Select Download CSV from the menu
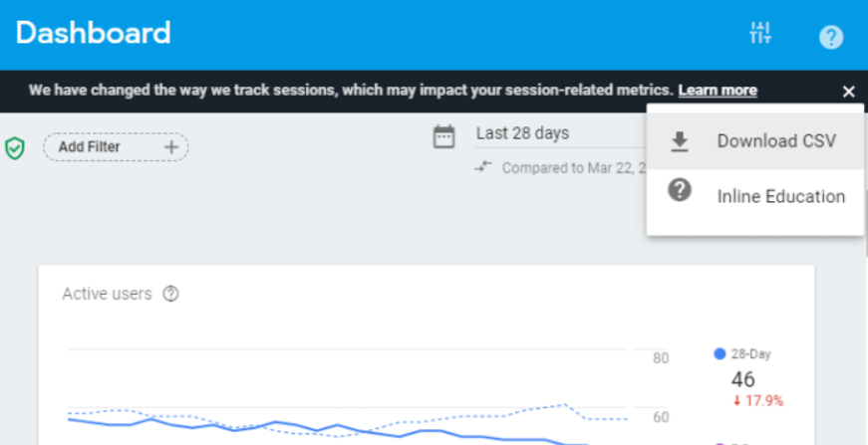The width and height of the screenshot is (868, 445). coord(755,141)
